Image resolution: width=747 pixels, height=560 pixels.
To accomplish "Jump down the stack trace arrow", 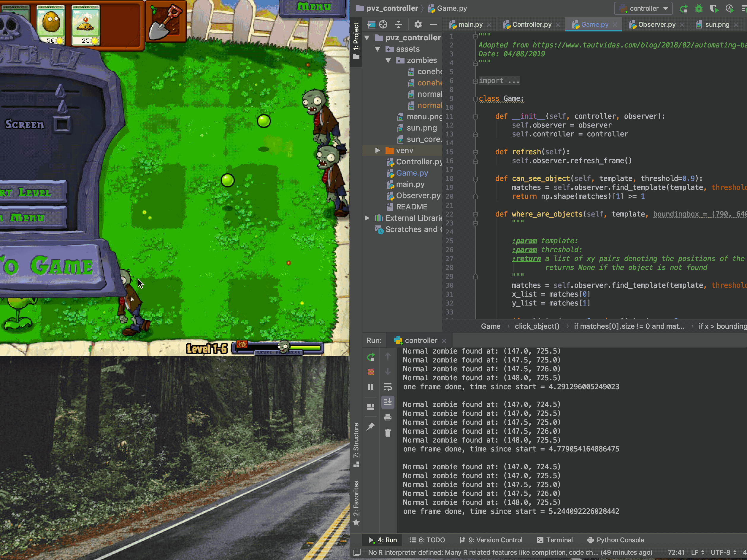I will click(x=388, y=372).
